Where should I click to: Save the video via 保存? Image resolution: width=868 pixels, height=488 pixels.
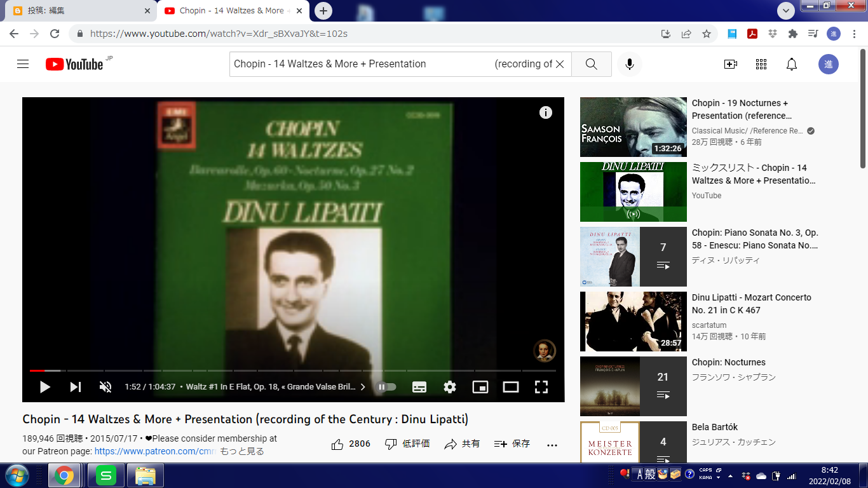pos(512,444)
